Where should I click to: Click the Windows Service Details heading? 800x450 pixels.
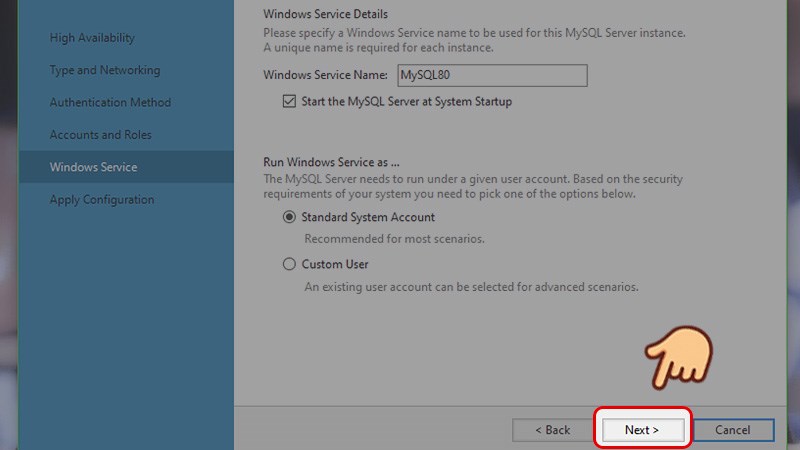coord(325,15)
